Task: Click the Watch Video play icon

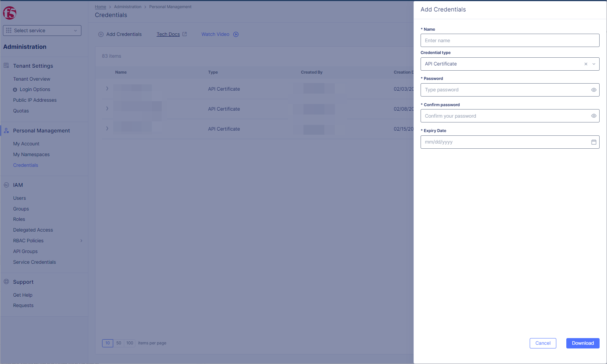Action: 236,34
